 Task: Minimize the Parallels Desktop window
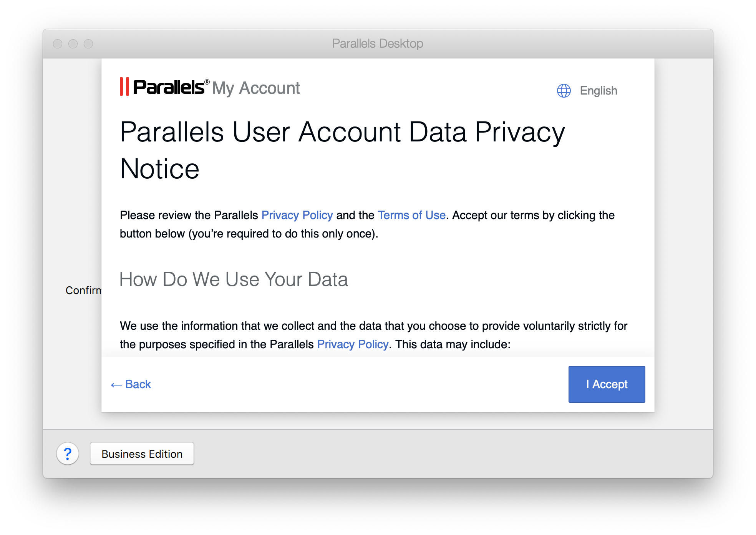pos(73,44)
